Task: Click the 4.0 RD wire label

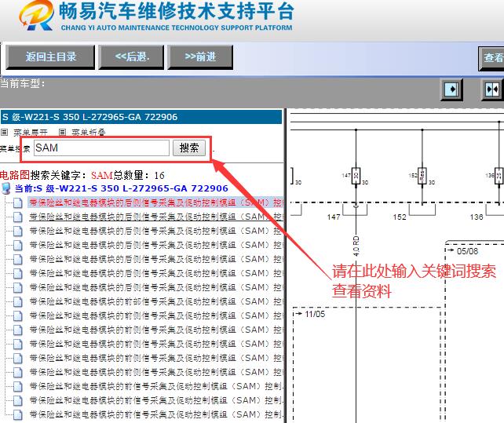Action: 356,246
